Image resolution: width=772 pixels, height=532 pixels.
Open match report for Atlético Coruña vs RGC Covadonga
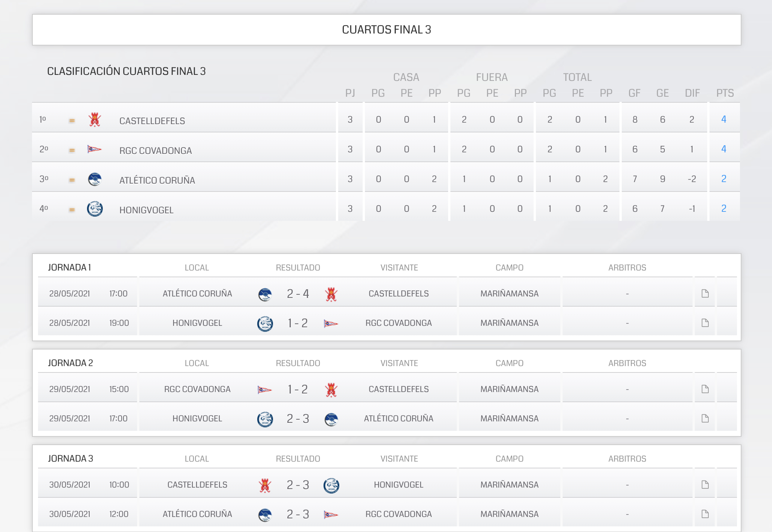click(705, 514)
